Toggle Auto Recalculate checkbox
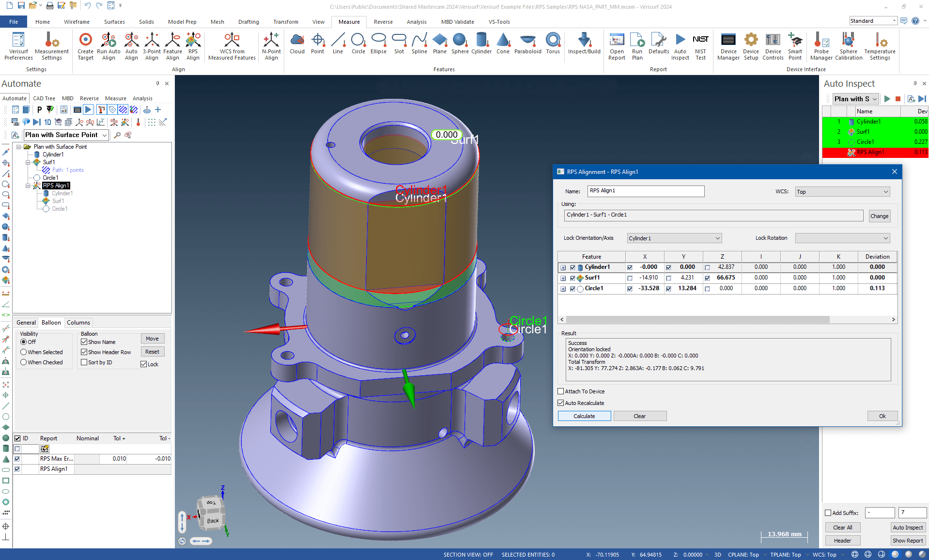The width and height of the screenshot is (929, 560). (561, 403)
